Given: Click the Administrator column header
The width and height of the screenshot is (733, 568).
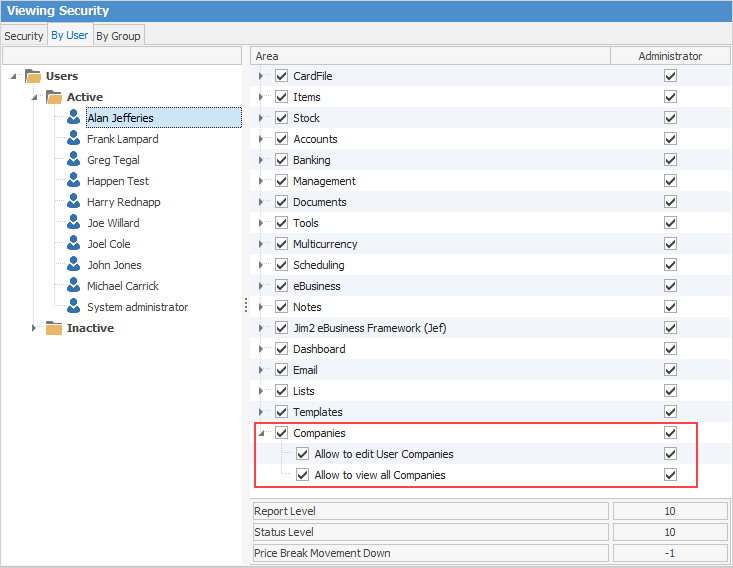Looking at the screenshot, I should click(x=670, y=56).
